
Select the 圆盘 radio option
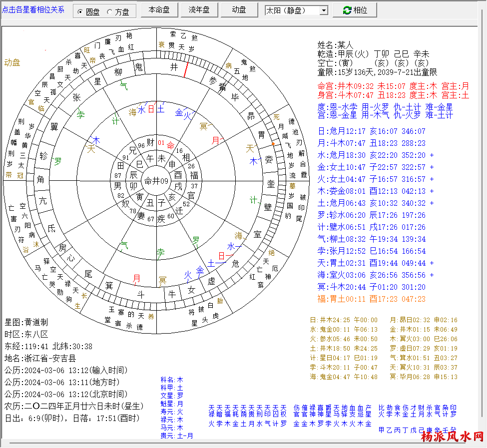coord(80,12)
